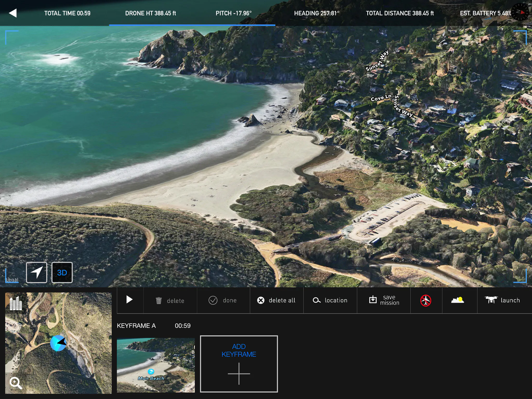
Task: Tap the buildings icon on minimap
Action: pos(16,303)
